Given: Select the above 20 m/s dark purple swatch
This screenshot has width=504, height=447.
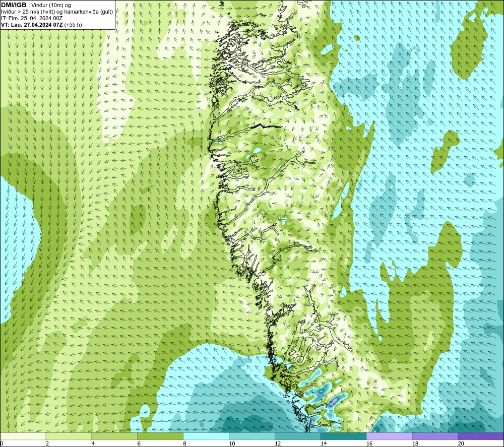Looking at the screenshot, I should pos(481,436).
